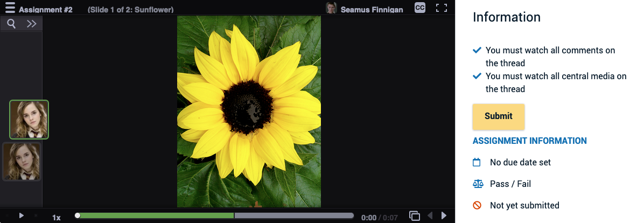
Task: Click the Assignment #2 title
Action: pyautogui.click(x=46, y=10)
